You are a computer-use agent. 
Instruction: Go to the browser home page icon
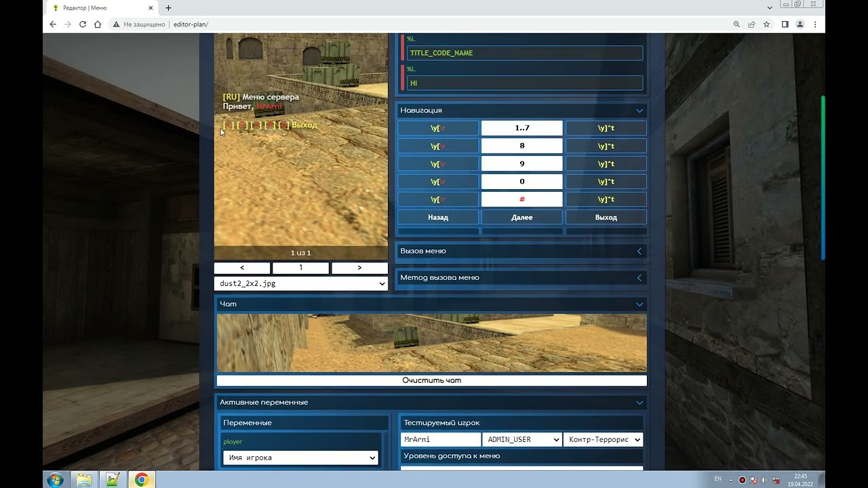(98, 24)
